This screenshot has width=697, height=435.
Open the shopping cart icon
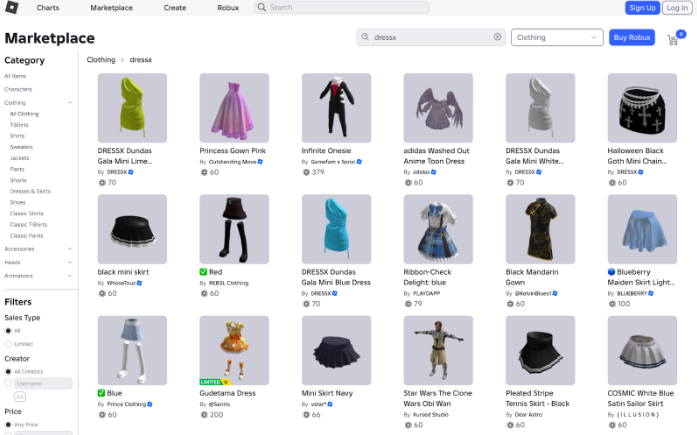[x=673, y=40]
